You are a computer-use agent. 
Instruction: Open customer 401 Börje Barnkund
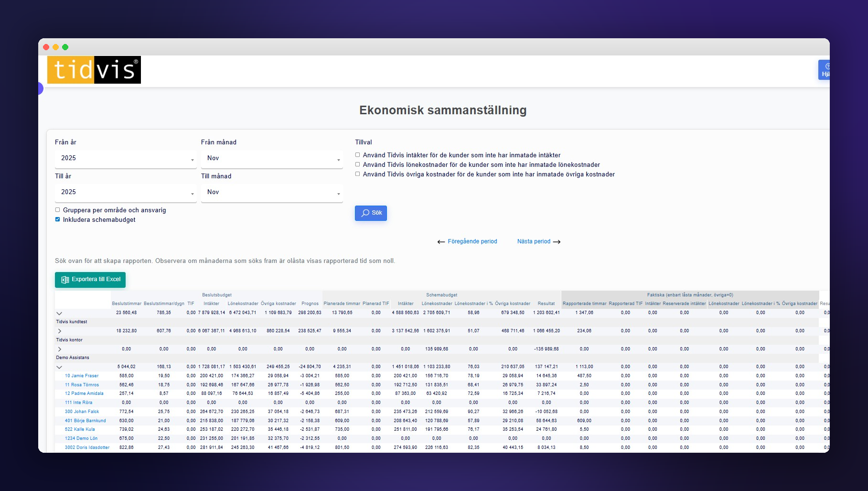point(86,421)
